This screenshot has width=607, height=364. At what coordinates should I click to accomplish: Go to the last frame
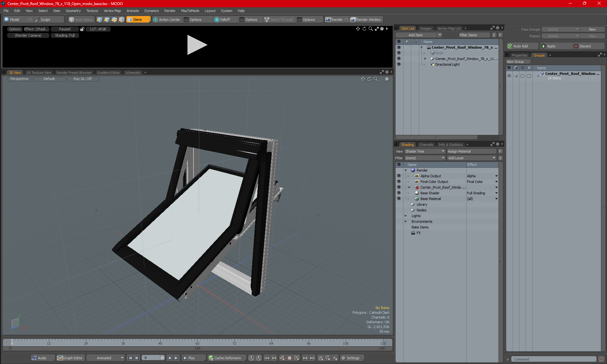177,358
